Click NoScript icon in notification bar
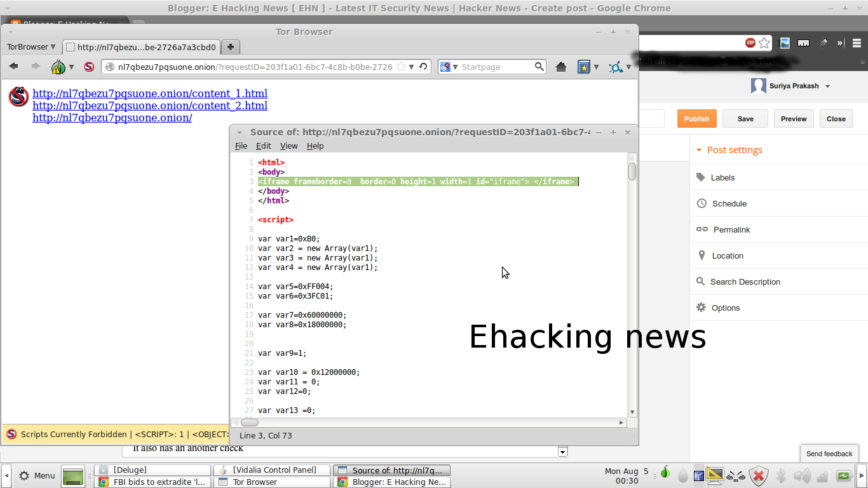Screen dimensions: 868x488 [11, 434]
